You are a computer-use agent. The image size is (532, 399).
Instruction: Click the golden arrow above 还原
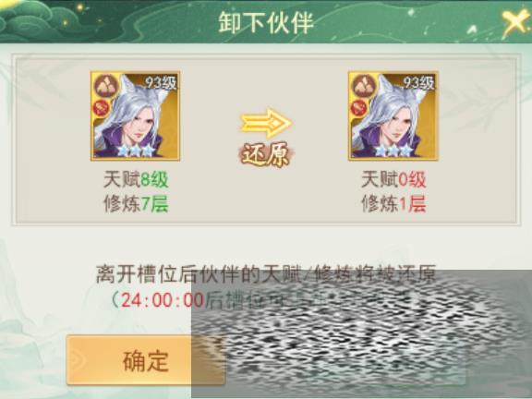pyautogui.click(x=266, y=123)
